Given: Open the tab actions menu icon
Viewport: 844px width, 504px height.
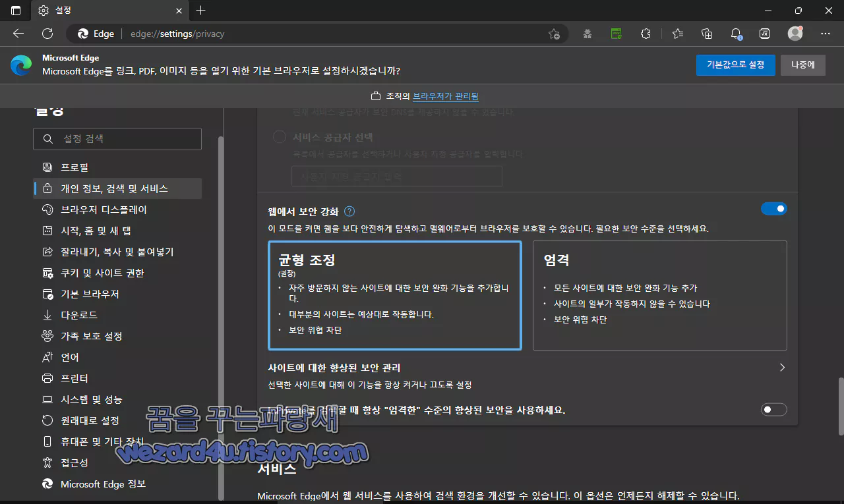Looking at the screenshot, I should click(x=16, y=11).
